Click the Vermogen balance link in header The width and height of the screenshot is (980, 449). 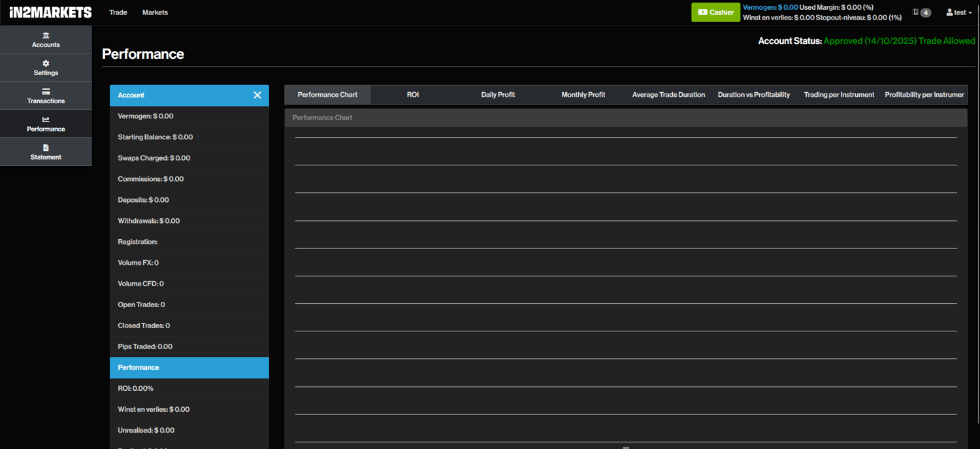[770, 7]
